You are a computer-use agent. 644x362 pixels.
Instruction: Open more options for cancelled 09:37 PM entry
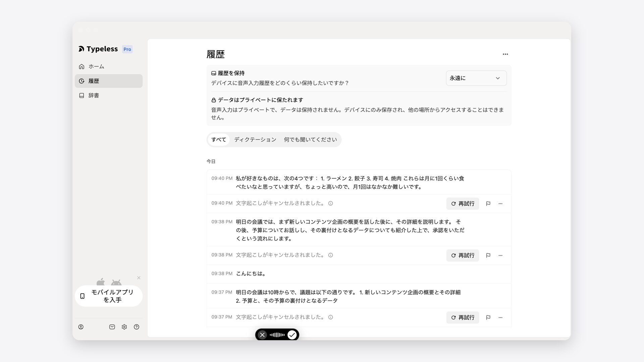point(500,317)
